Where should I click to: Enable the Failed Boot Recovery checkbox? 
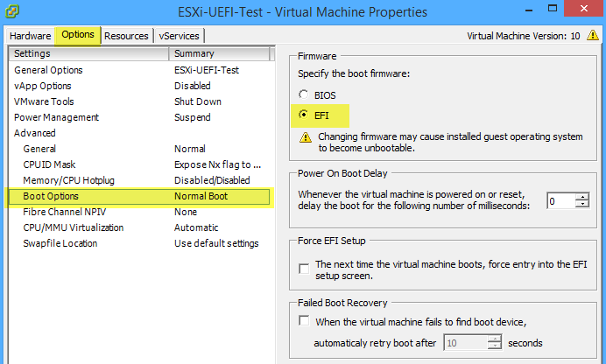coord(304,321)
